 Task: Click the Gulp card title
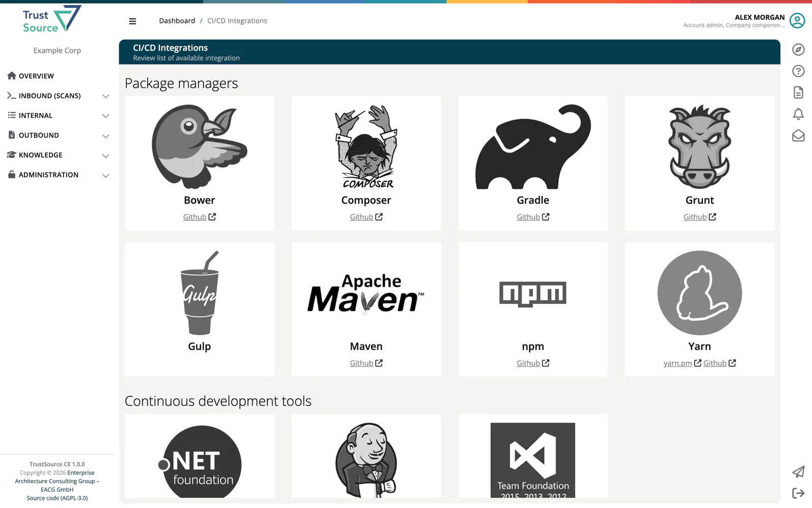click(199, 346)
